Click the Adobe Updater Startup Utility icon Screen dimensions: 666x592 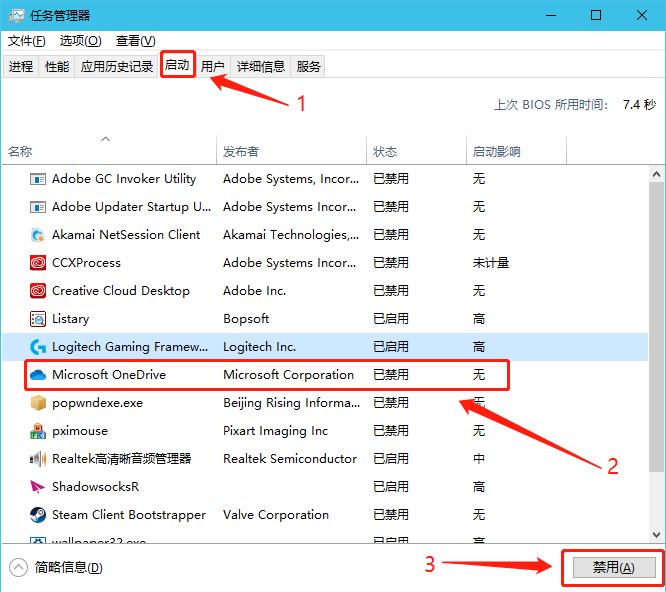38,207
